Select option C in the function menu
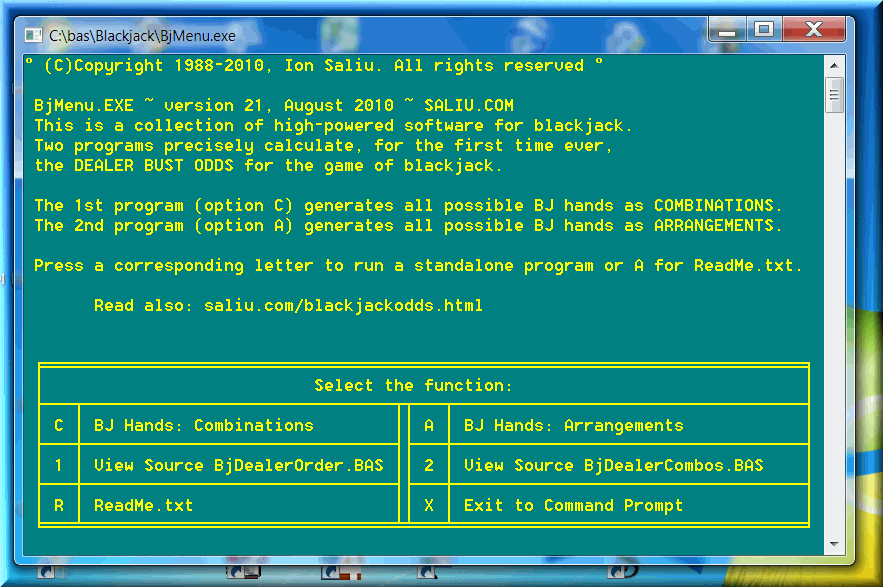883x587 pixels. coord(59,425)
